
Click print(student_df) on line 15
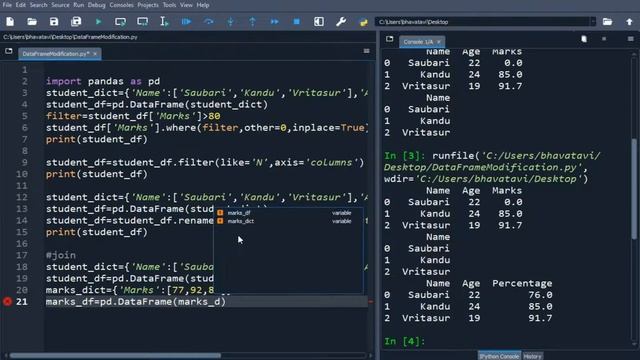pyautogui.click(x=97, y=232)
